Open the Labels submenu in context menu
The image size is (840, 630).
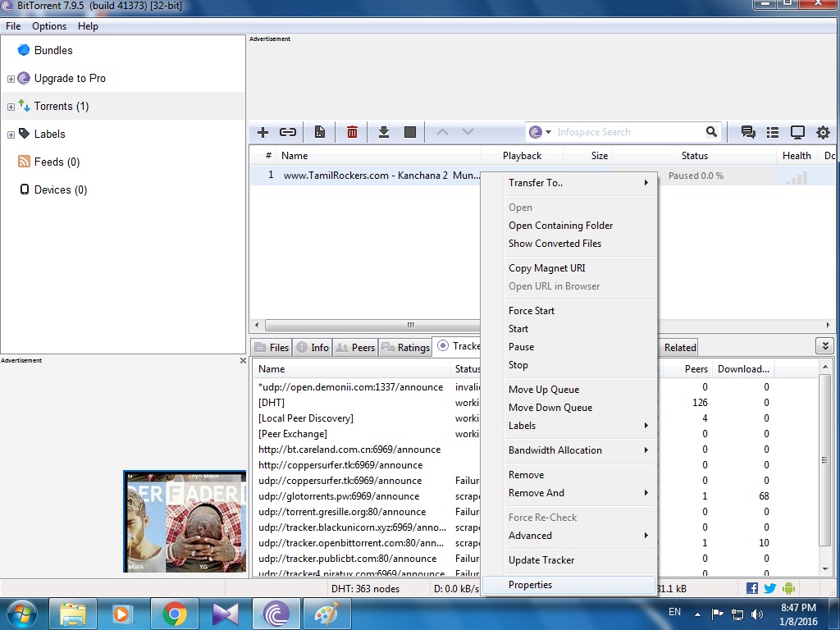pos(569,426)
